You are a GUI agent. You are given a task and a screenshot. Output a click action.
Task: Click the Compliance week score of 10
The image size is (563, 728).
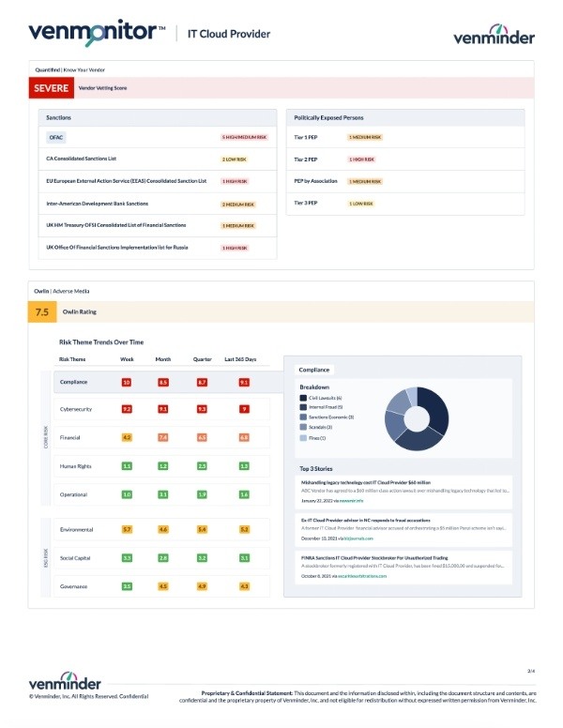pyautogui.click(x=127, y=382)
